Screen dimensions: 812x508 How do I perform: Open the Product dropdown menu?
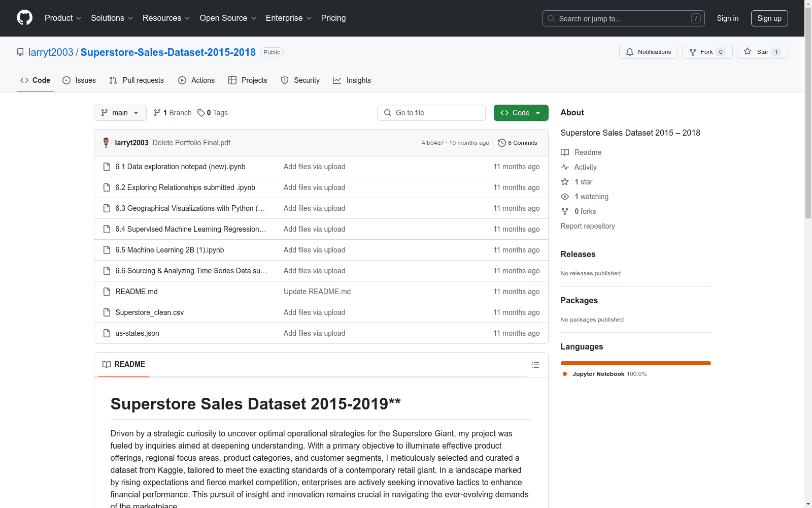(63, 18)
